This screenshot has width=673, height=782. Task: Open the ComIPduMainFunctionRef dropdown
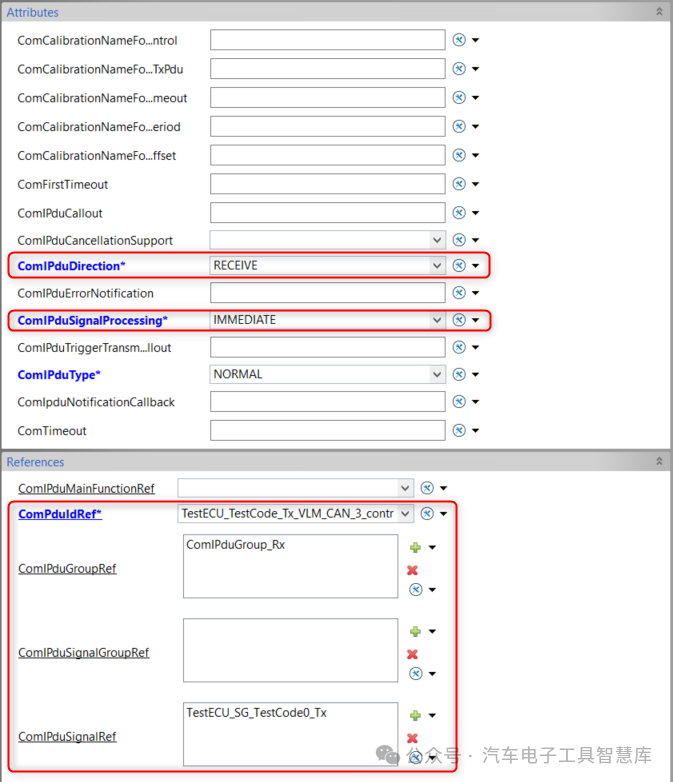coord(405,488)
